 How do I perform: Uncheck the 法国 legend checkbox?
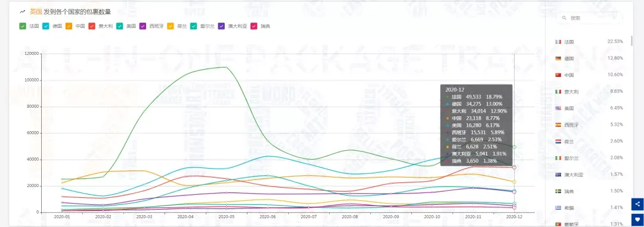[23, 26]
